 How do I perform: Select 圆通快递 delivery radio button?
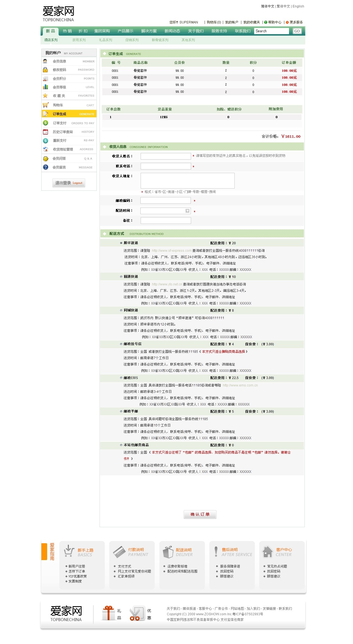(121, 277)
